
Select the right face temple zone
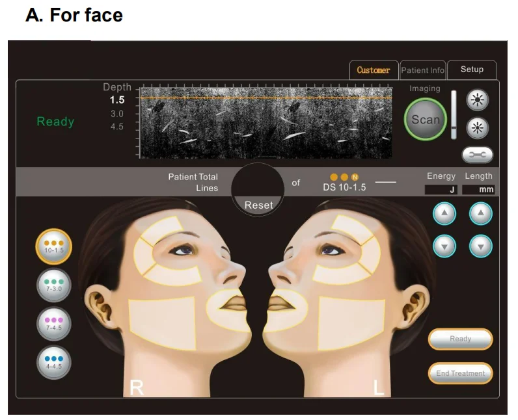(x=143, y=256)
